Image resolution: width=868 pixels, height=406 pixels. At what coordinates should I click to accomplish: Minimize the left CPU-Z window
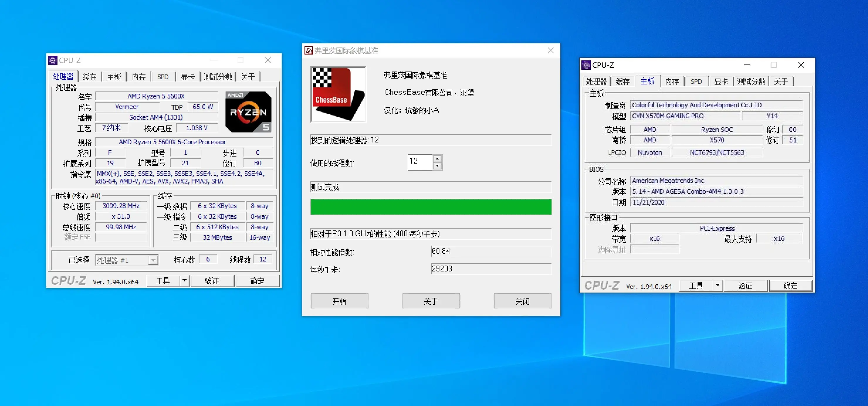[214, 60]
